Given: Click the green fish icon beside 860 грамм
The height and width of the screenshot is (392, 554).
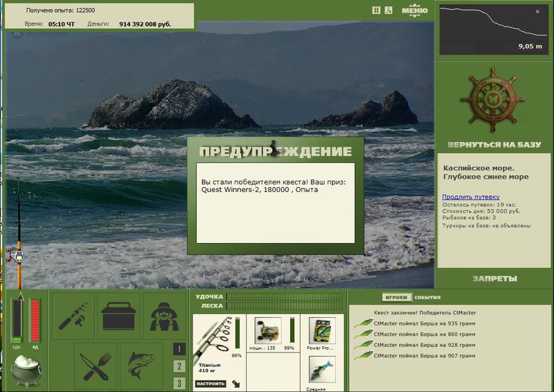Looking at the screenshot, I should point(363,334).
